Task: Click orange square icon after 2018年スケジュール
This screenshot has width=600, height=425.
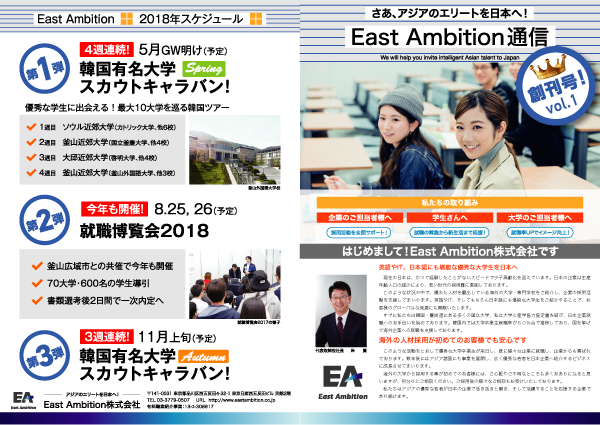Action: click(256, 18)
